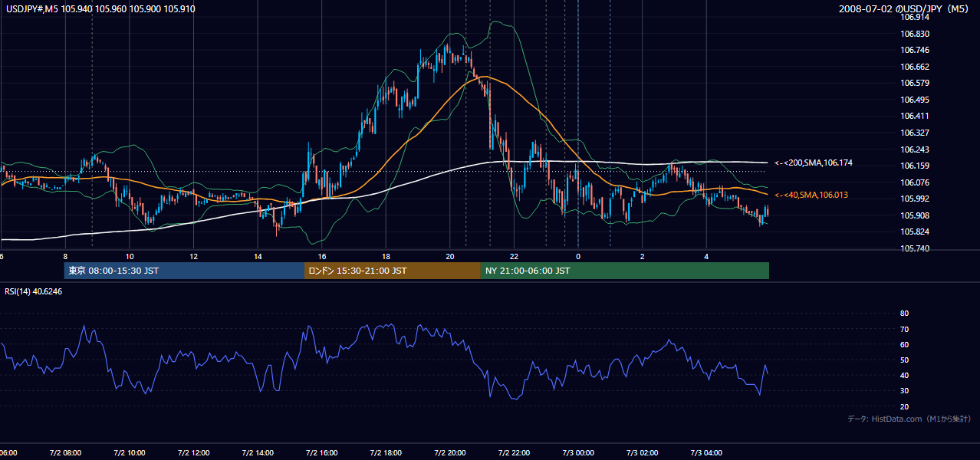Click the 7/2 18:00 bottom time label
Viewport: 980px width, 460px height.
386,453
